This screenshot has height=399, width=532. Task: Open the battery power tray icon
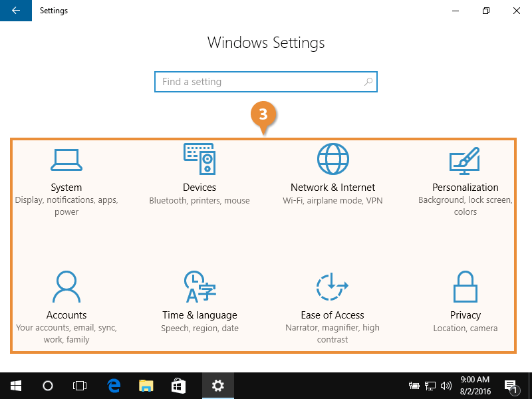click(414, 386)
